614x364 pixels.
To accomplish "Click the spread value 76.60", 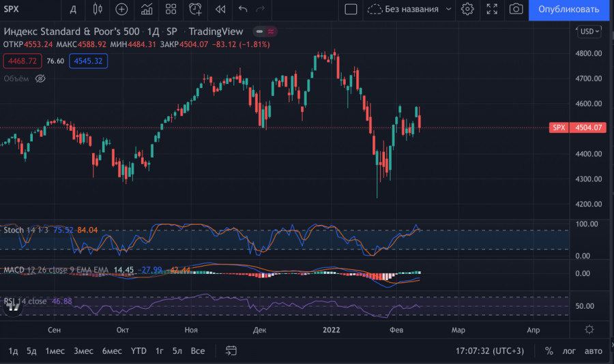I will [x=55, y=61].
